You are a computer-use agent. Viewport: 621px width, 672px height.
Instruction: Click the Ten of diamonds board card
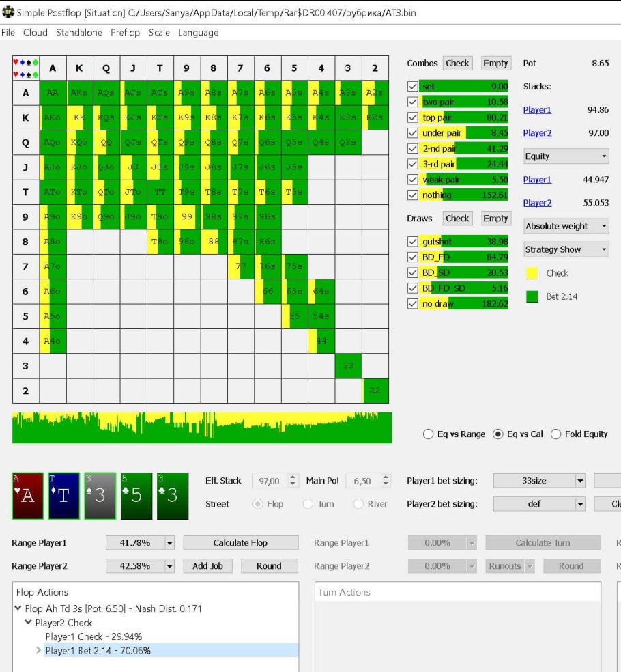click(63, 496)
